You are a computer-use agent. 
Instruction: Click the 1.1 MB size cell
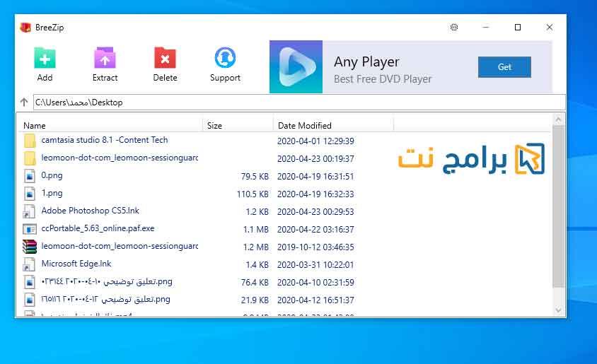[x=256, y=230]
